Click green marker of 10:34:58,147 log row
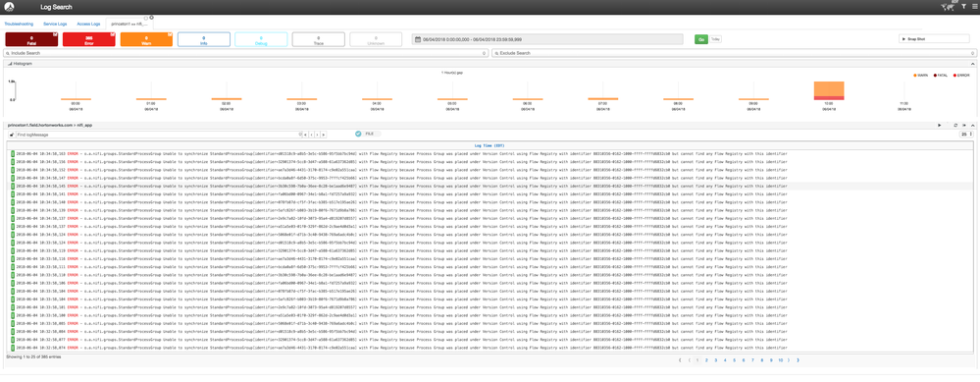Image resolution: width=980 pixels, height=382 pixels. pos(12,178)
